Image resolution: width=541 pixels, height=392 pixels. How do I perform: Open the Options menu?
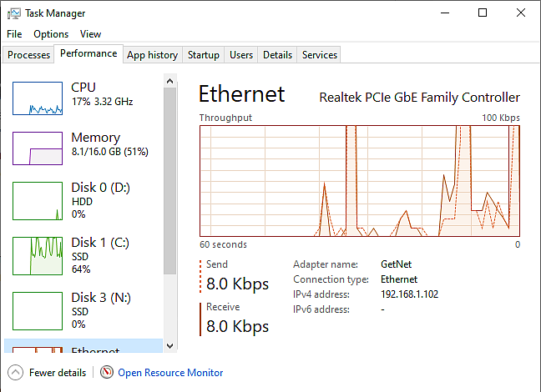pos(51,34)
